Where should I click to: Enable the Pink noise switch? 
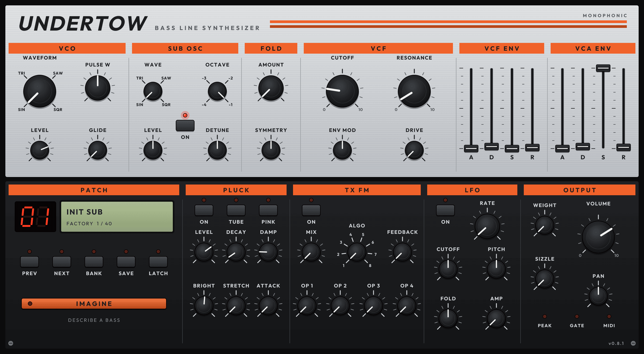268,210
